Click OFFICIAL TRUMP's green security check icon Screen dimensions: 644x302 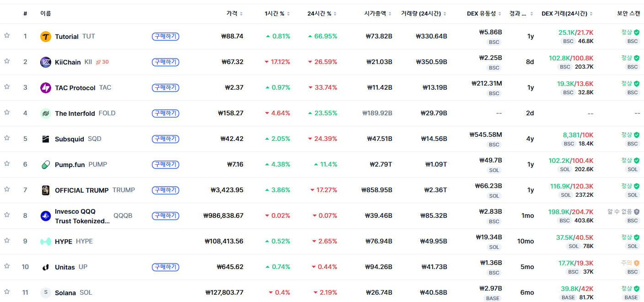(636, 186)
